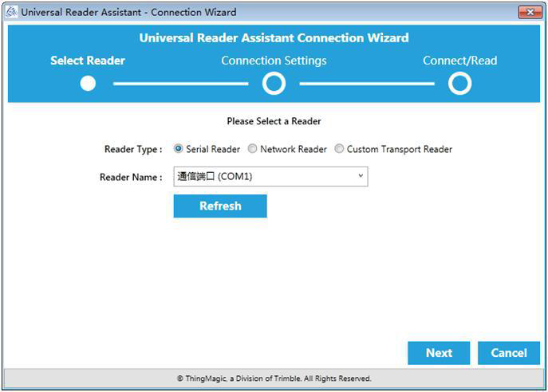Enable the Custom Transport Reader option
The image size is (548, 392).
[x=339, y=149]
